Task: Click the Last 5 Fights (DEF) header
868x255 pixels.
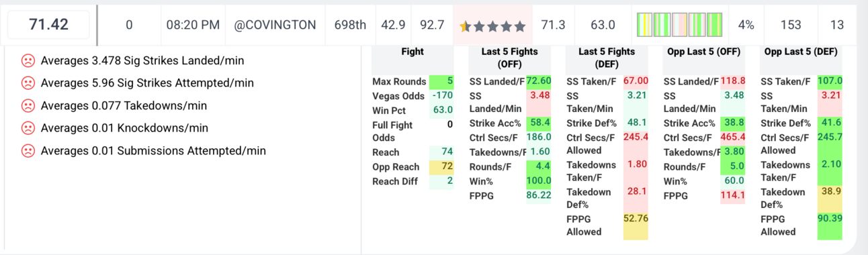Action: (607, 58)
